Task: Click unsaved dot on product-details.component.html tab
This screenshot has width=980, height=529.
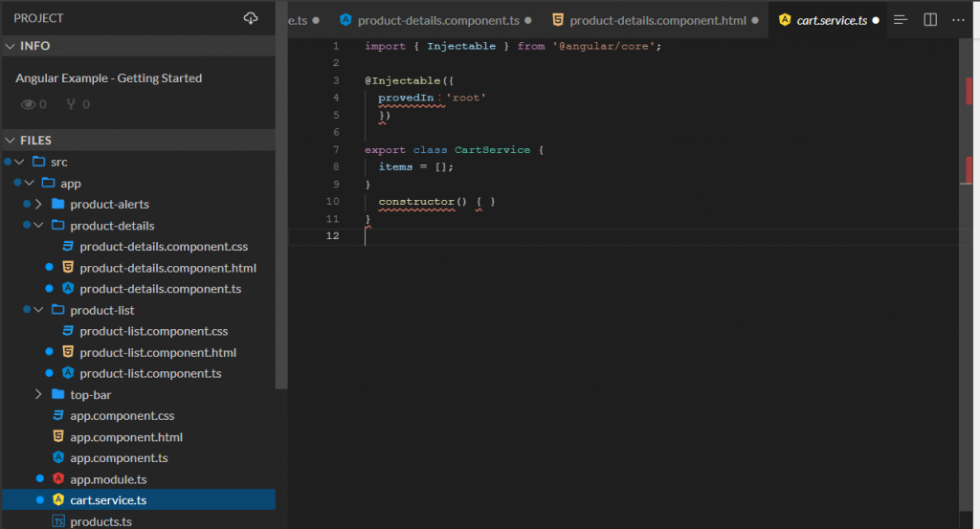Action: (755, 21)
